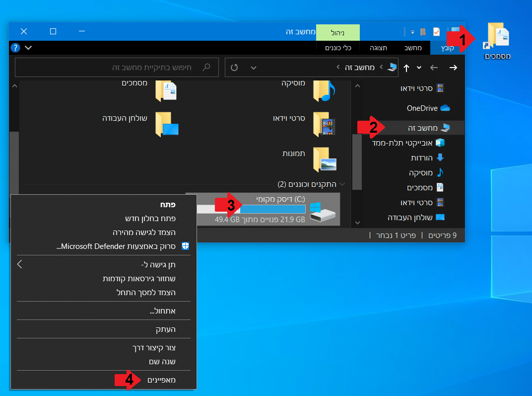
Task: Select מסמכים in the navigation pane
Action: [x=425, y=187]
